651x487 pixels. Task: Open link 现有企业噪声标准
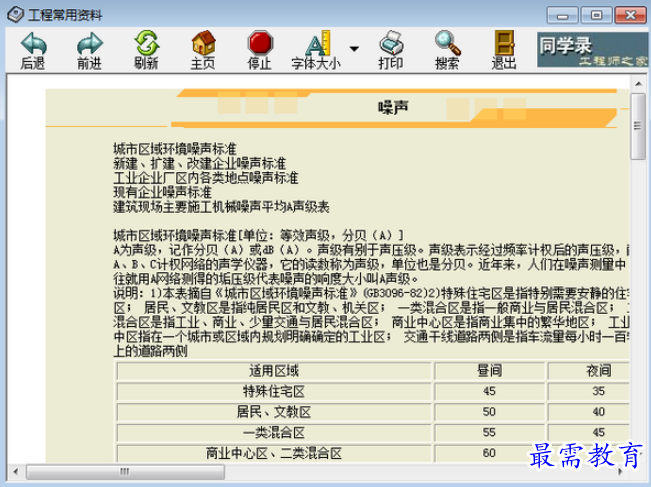(162, 192)
